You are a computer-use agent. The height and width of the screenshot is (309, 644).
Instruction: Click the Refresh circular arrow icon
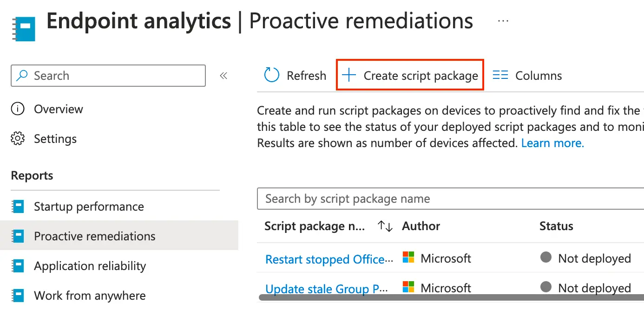(x=272, y=75)
